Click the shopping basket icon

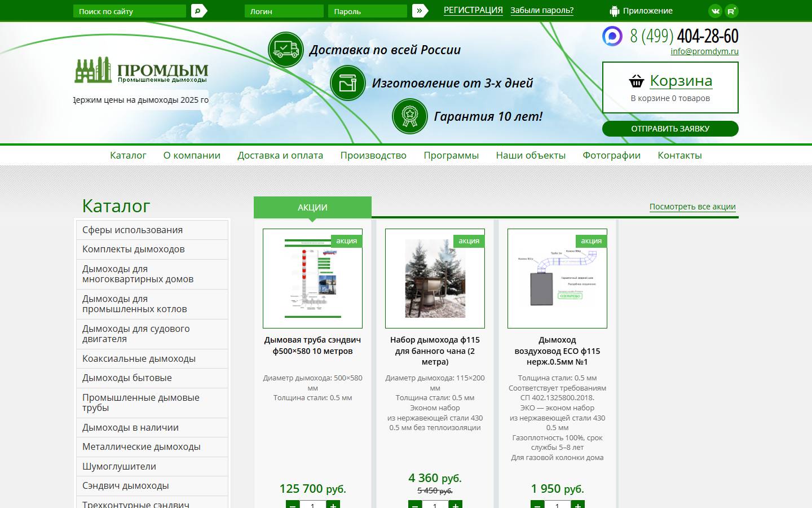coord(637,81)
